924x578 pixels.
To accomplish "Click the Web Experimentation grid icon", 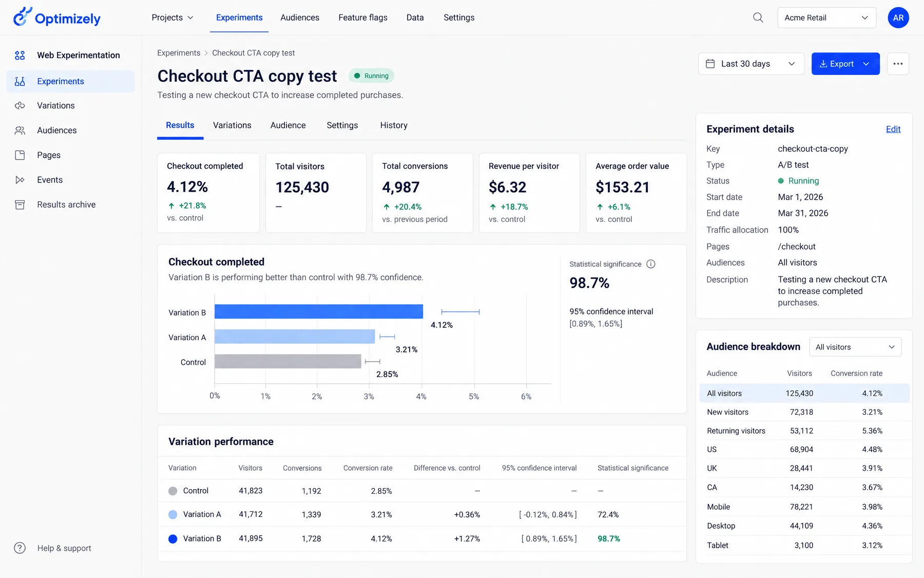I will click(20, 55).
